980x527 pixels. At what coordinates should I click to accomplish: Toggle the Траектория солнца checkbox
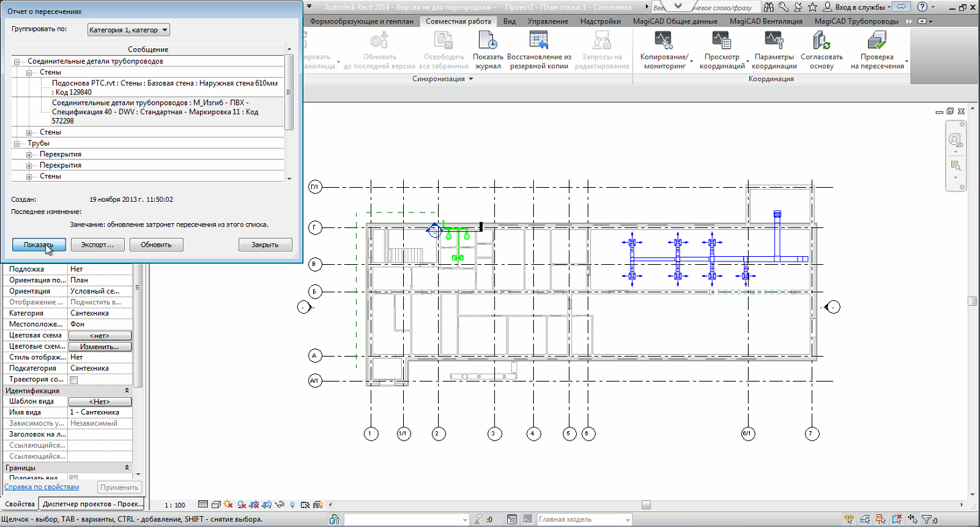[74, 380]
